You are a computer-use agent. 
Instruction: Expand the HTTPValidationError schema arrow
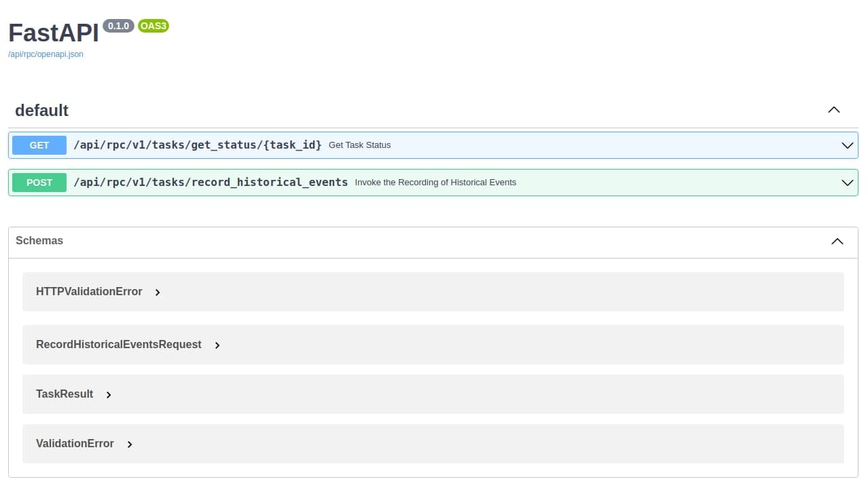click(x=158, y=292)
